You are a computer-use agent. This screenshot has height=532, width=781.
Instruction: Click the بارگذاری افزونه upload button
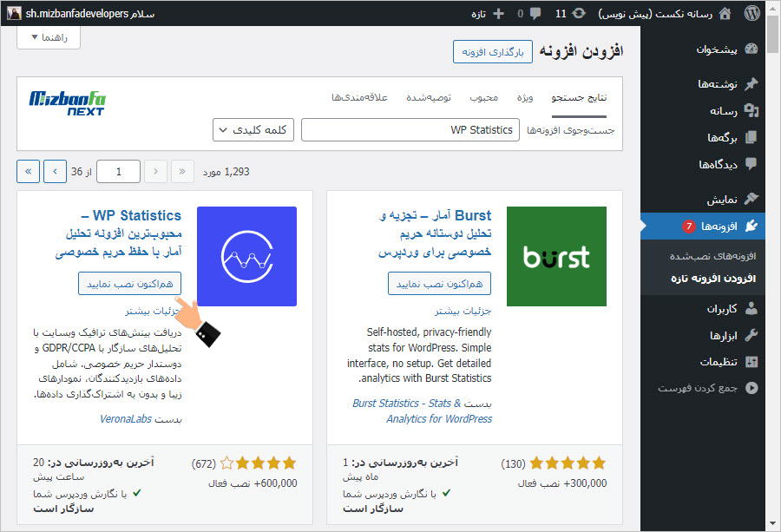click(493, 52)
